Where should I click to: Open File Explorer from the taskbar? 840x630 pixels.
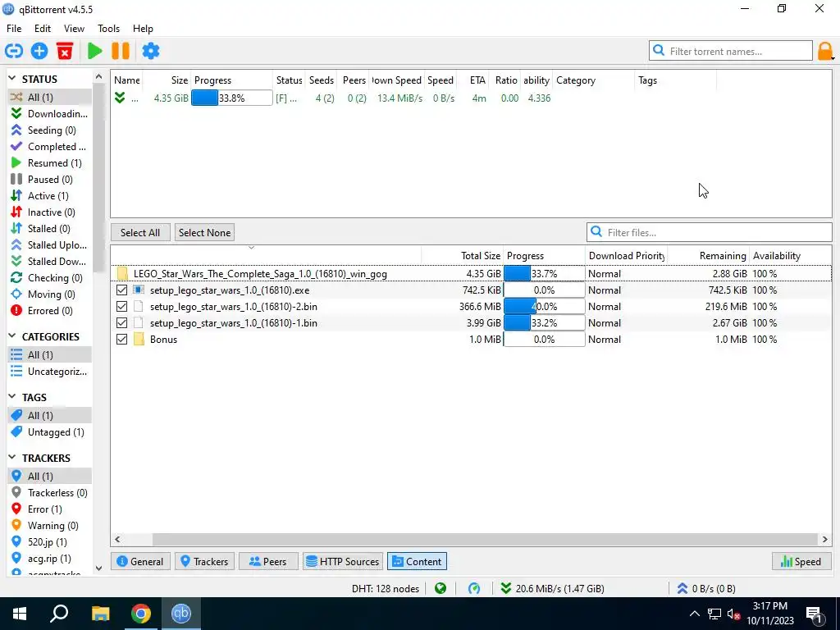tap(100, 614)
